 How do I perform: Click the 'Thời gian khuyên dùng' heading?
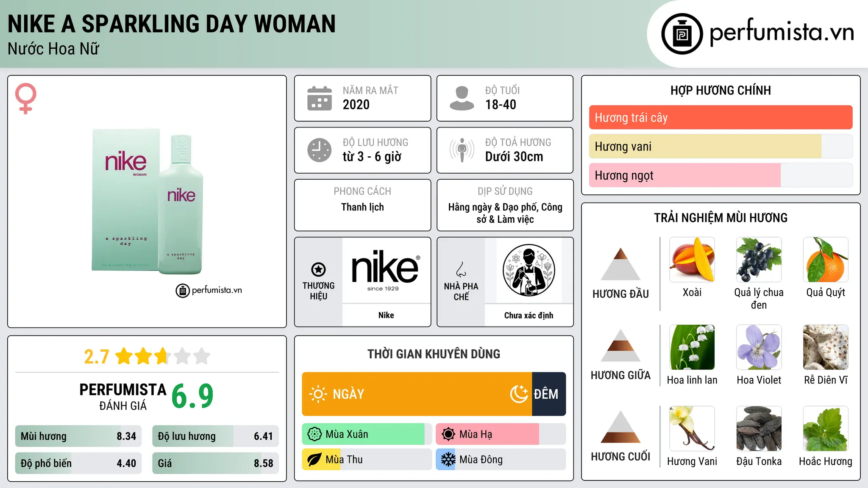pos(434,354)
